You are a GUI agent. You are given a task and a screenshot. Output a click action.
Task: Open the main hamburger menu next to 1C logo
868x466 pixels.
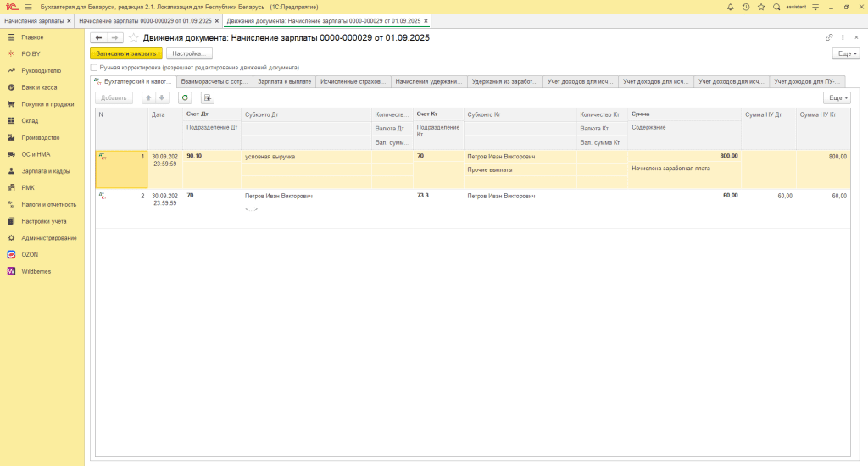click(29, 7)
